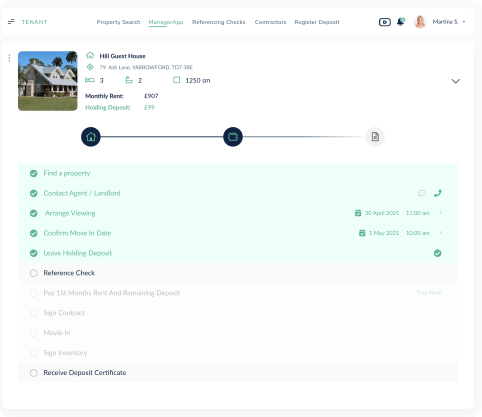The width and height of the screenshot is (482, 417).
Task: Open the hamburger menu icon
Action: point(11,22)
